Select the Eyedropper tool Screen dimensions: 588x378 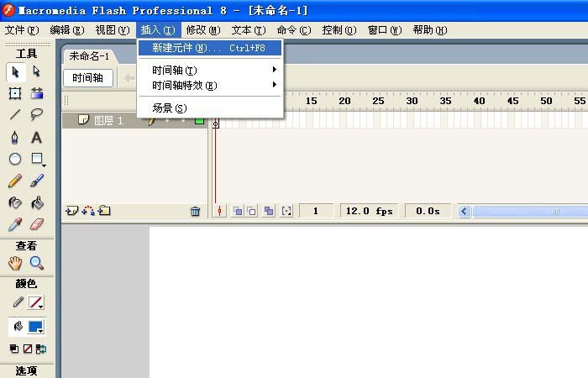[x=14, y=224]
